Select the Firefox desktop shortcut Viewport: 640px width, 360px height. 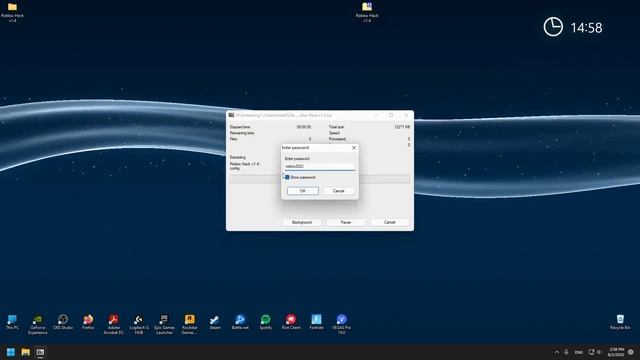pos(88,322)
